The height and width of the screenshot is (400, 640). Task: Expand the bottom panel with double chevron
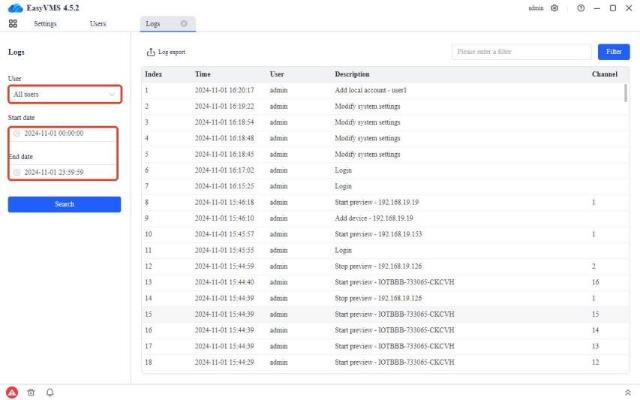click(x=627, y=392)
